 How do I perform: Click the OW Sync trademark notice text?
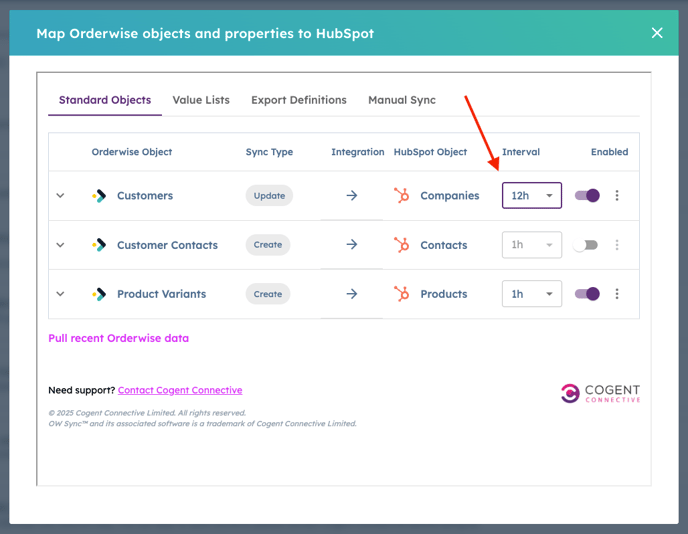202,423
